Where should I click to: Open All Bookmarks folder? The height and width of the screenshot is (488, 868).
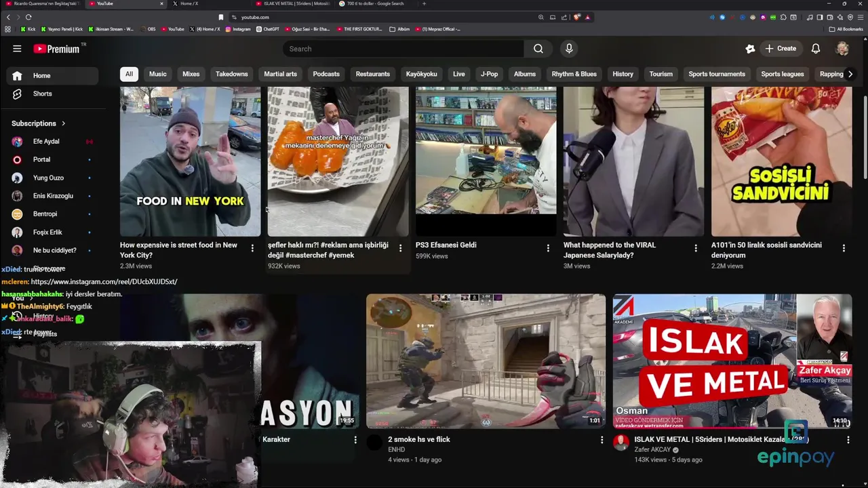[x=846, y=29]
